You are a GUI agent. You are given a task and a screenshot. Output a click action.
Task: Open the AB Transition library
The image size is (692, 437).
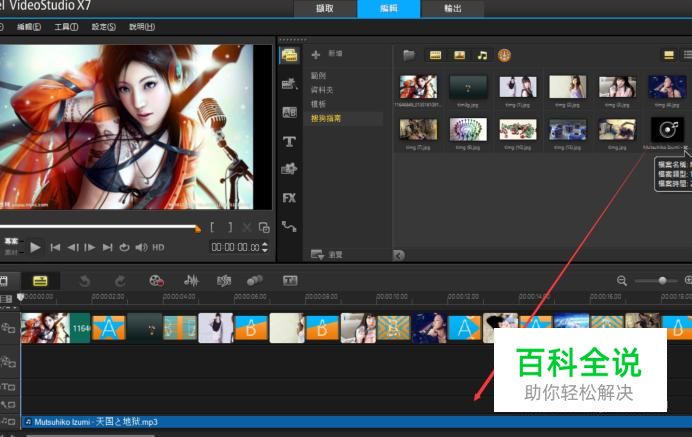(x=290, y=112)
